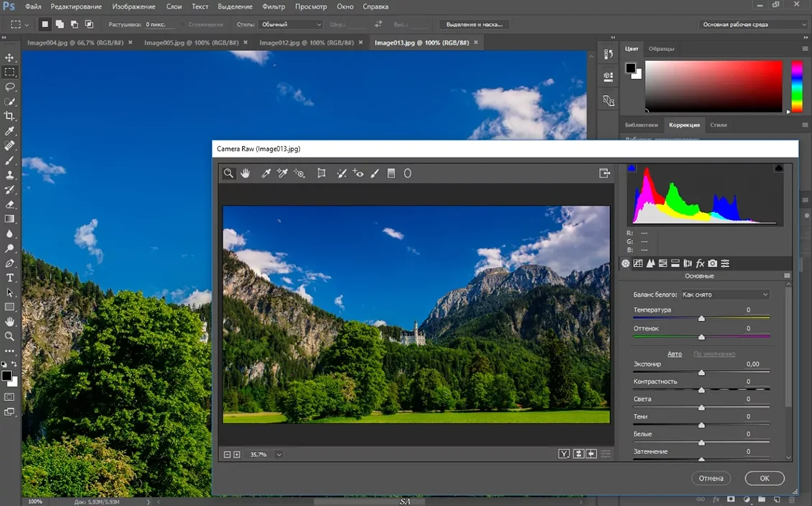Screen dimensions: 812x506
Task: Open the Стиль dropdown set to Обычный
Action: point(290,24)
